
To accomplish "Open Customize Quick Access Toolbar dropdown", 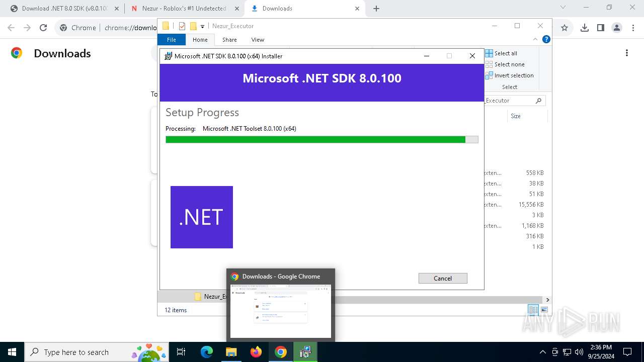I will 202,26.
